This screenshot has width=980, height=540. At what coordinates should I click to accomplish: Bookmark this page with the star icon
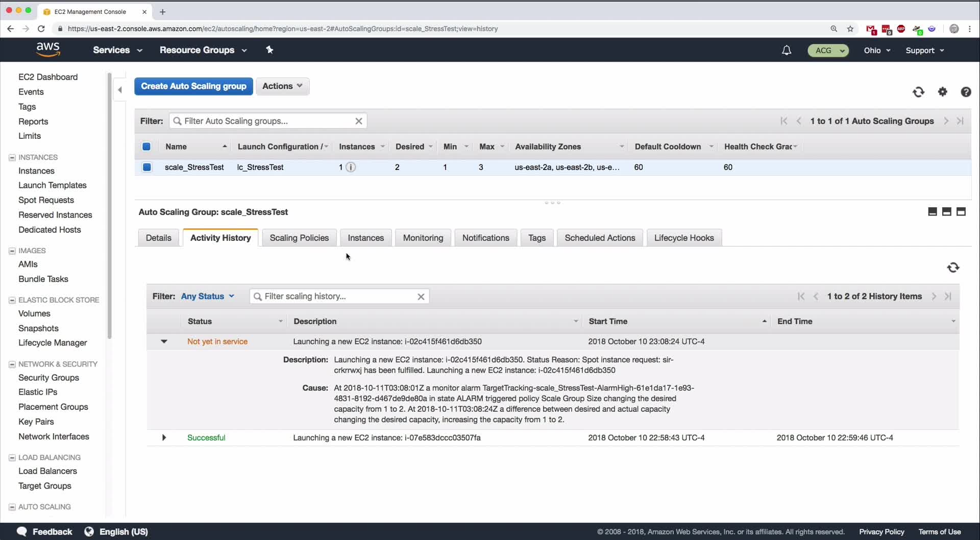pos(850,29)
